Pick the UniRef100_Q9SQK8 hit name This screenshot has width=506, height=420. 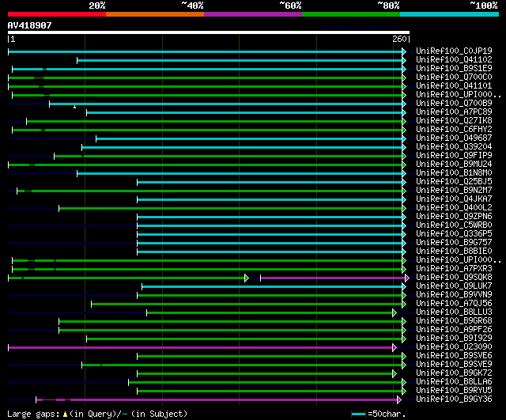pos(454,278)
